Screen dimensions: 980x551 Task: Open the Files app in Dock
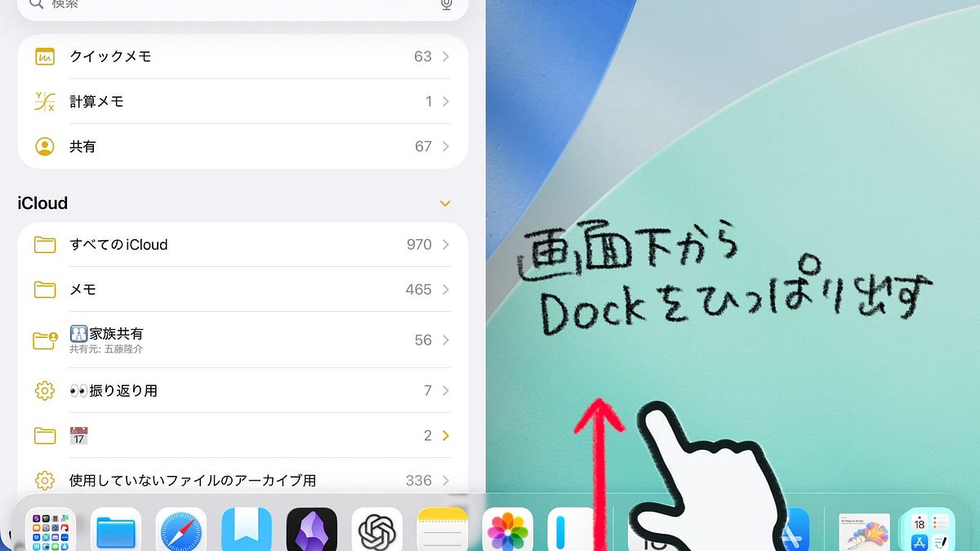[115, 530]
